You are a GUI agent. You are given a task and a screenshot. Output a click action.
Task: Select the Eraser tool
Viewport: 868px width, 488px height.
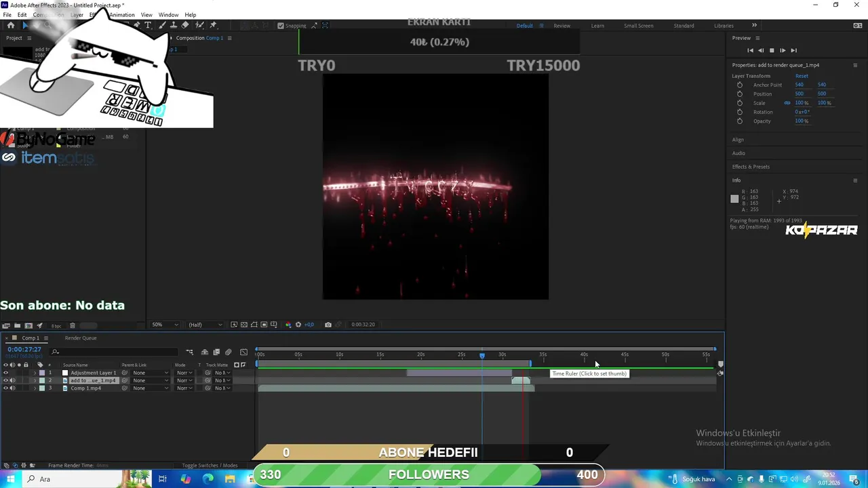(185, 25)
